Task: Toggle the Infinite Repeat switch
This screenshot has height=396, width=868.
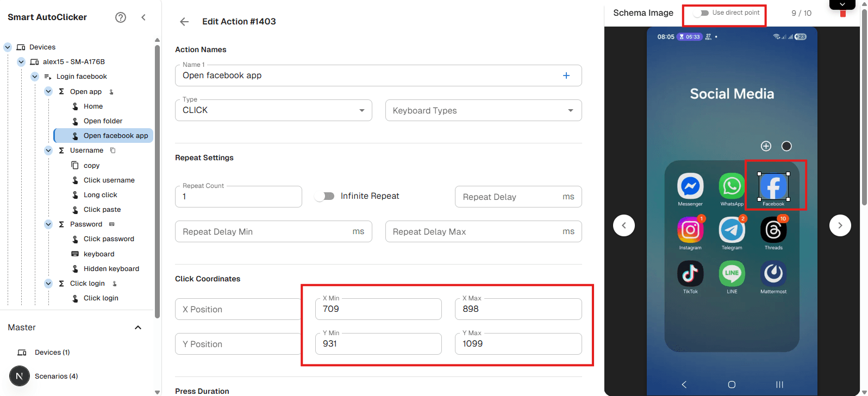Action: pos(325,196)
